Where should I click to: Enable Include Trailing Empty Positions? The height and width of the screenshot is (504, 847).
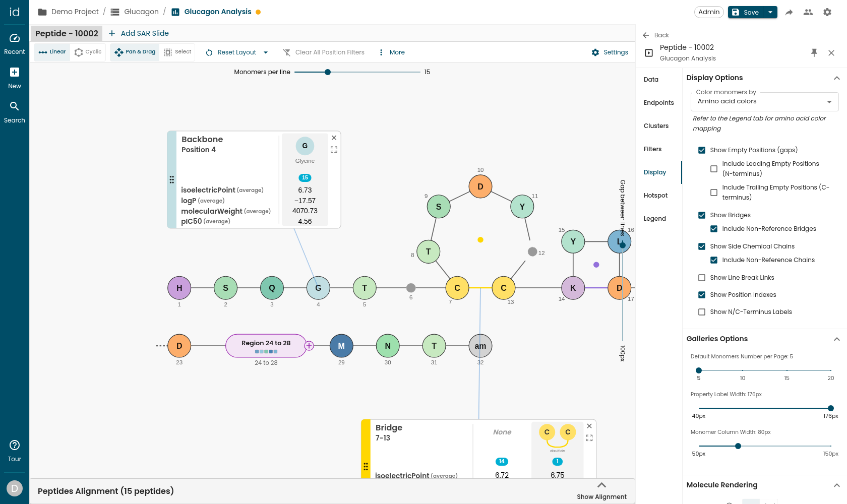point(714,193)
